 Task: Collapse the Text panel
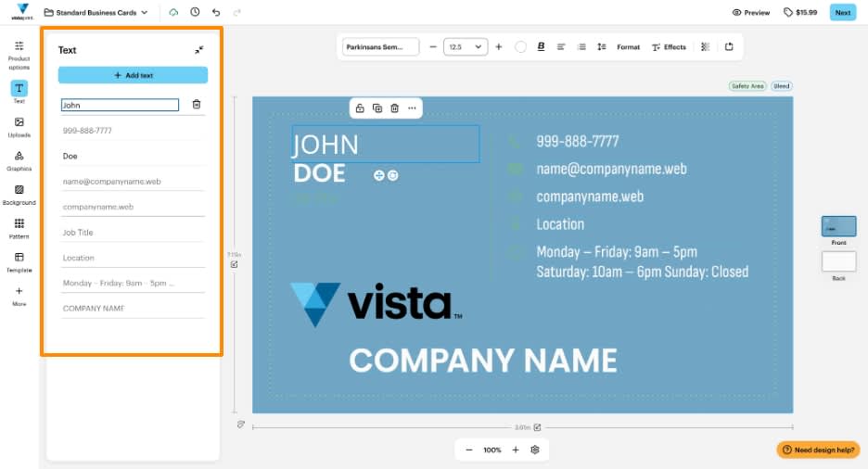pyautogui.click(x=198, y=50)
